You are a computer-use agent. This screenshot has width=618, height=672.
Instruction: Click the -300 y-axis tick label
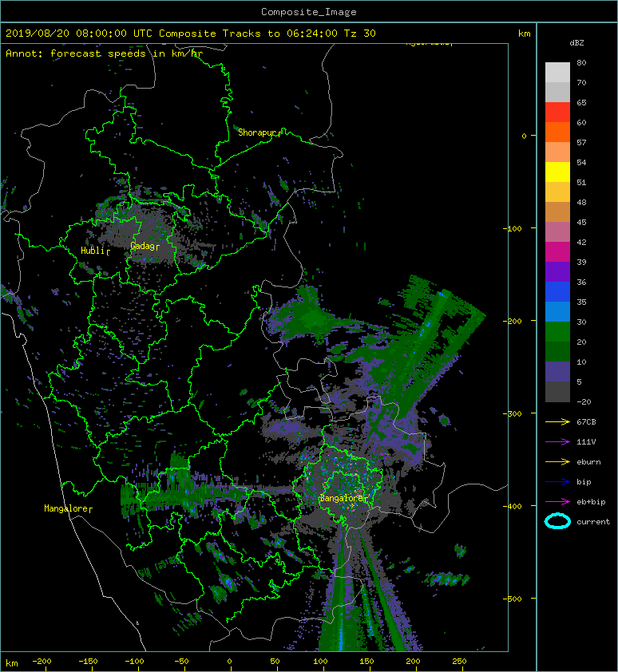[512, 413]
